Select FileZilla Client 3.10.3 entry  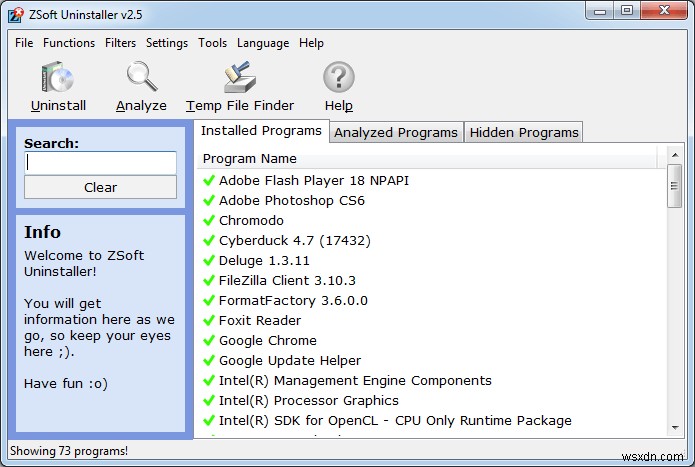tap(287, 280)
